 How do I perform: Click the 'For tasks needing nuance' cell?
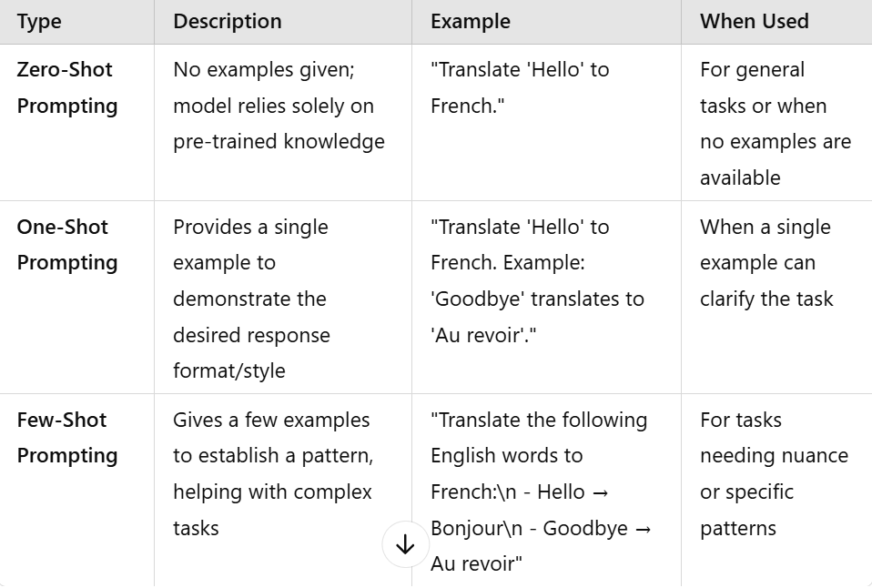774,474
